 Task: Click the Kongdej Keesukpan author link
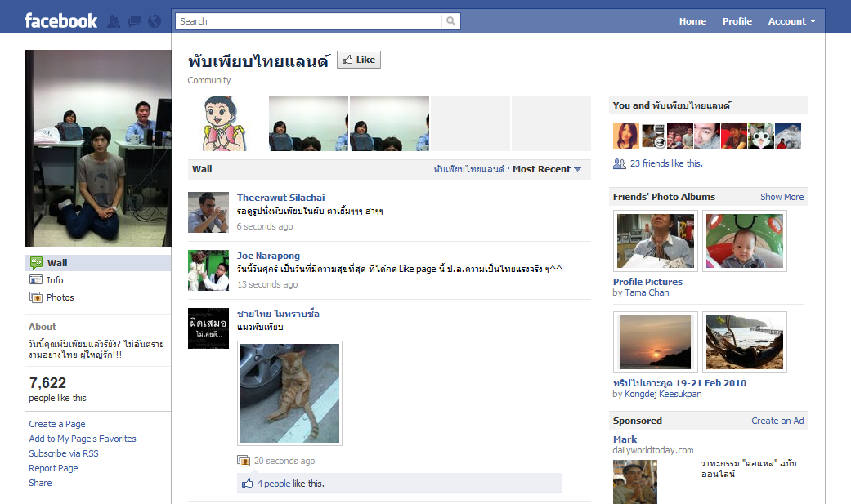pos(663,394)
